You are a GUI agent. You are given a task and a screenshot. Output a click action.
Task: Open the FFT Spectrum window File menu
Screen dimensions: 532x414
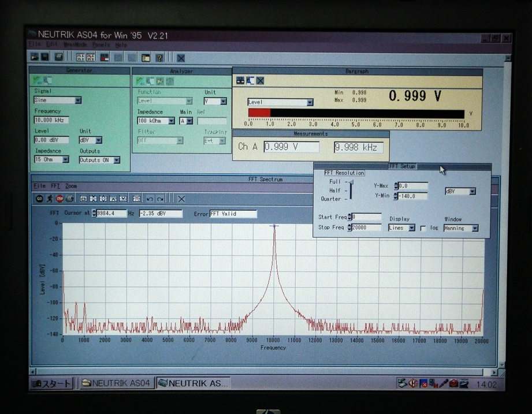click(x=39, y=186)
